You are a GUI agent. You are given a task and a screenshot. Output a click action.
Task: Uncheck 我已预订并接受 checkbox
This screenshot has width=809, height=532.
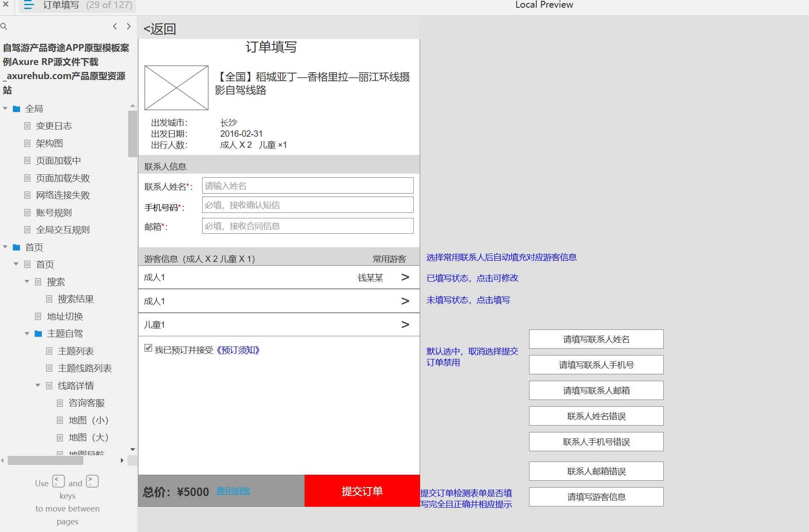(148, 348)
